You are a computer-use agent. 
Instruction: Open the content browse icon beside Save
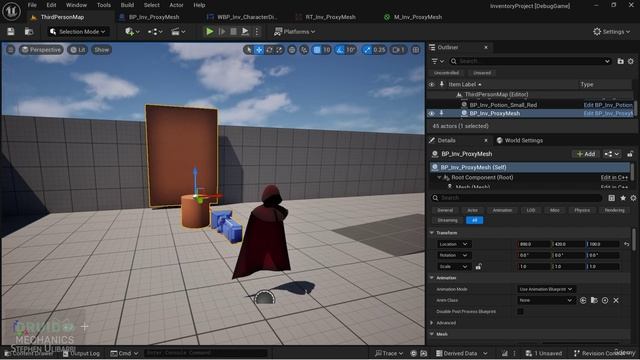coord(29,31)
